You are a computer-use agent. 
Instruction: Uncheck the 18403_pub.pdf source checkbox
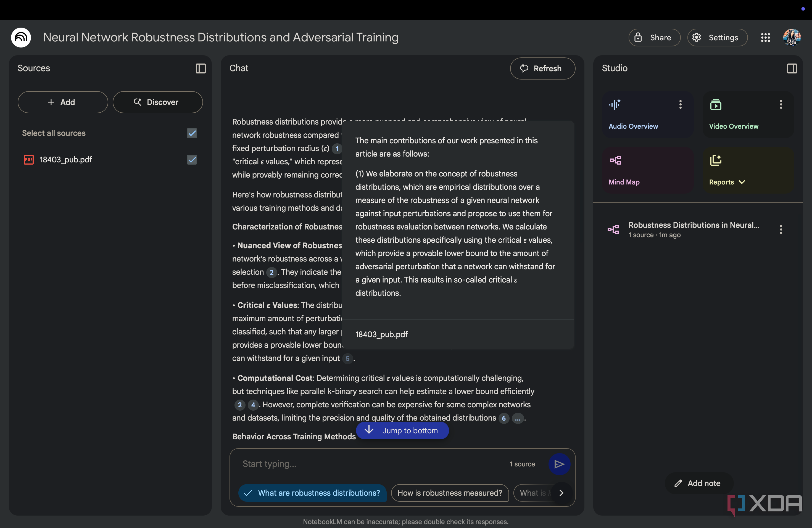pos(192,159)
